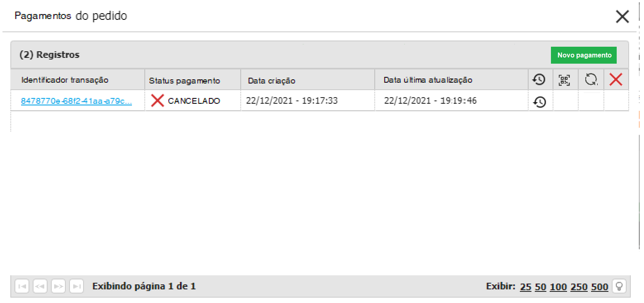Click the history icon in the table header
This screenshot has height=303, width=644.
pyautogui.click(x=539, y=79)
